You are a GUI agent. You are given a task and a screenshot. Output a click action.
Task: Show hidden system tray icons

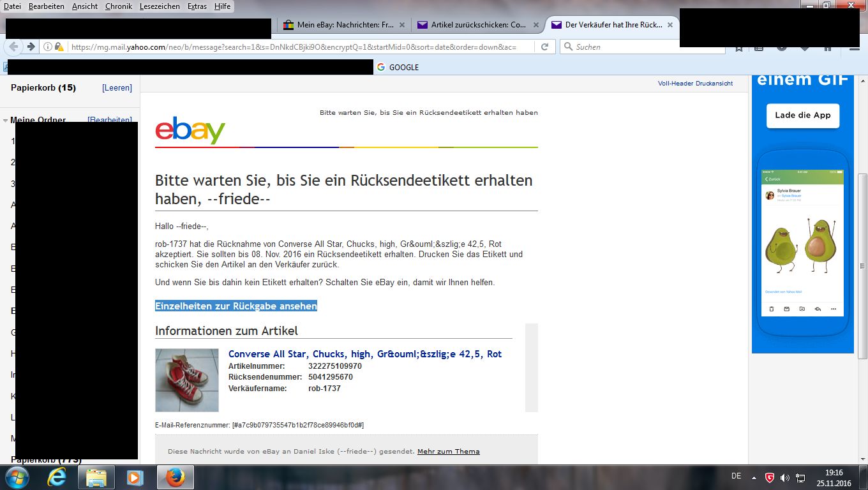point(754,477)
